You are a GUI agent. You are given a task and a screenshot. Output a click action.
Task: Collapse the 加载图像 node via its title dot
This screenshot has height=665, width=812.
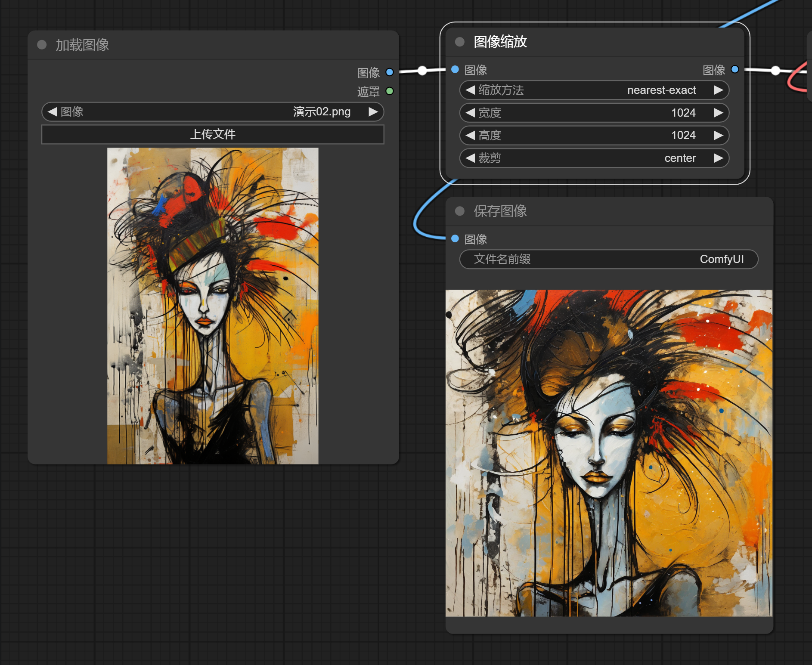click(x=42, y=45)
